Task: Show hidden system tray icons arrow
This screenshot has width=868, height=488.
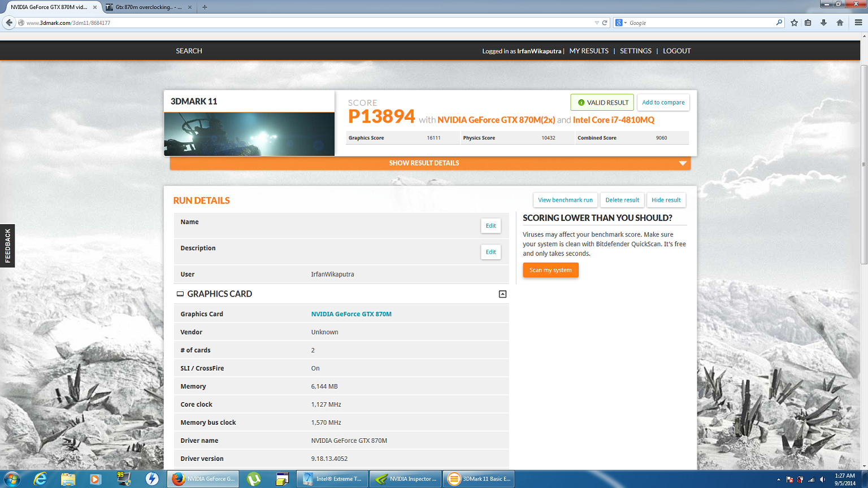Action: coord(779,480)
